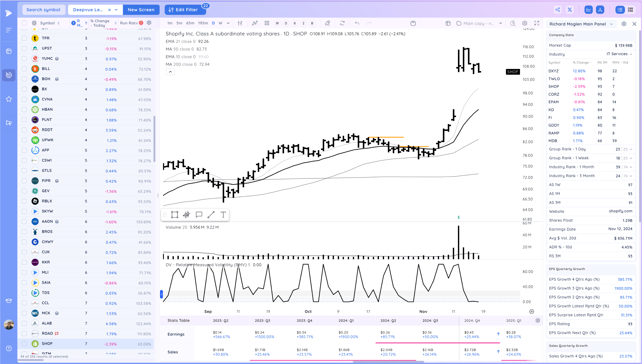Select the 65m timeframe

point(190,23)
